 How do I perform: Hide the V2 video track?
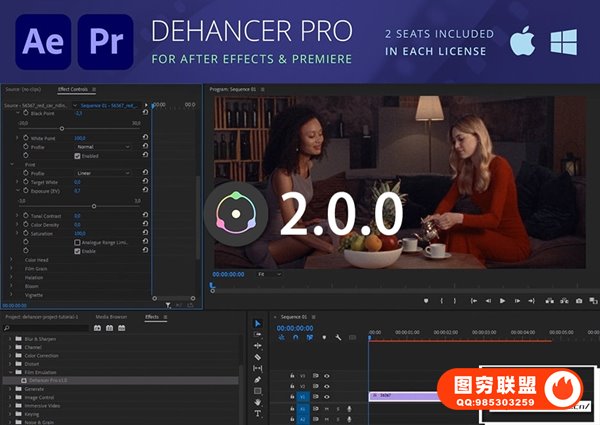tap(327, 385)
